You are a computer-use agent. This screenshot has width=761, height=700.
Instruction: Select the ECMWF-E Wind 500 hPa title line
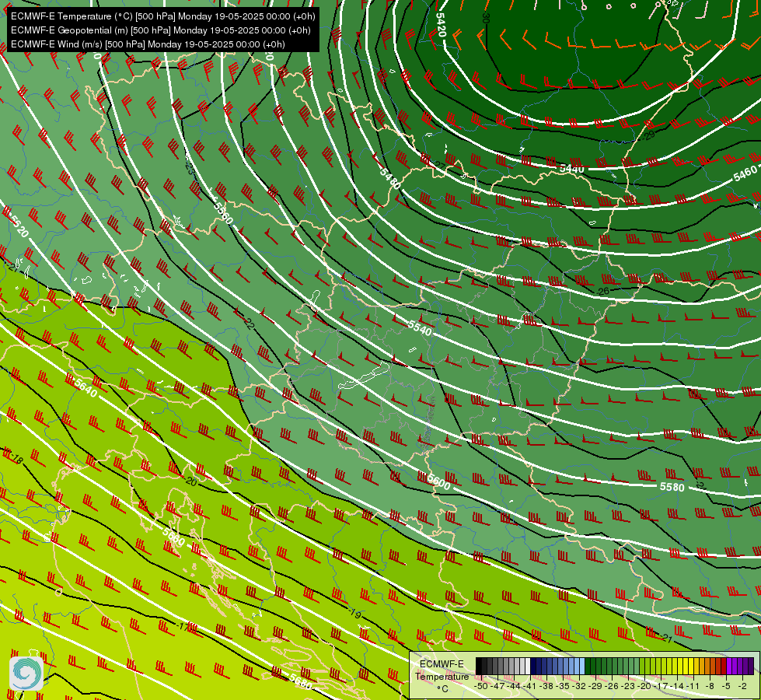148,44
